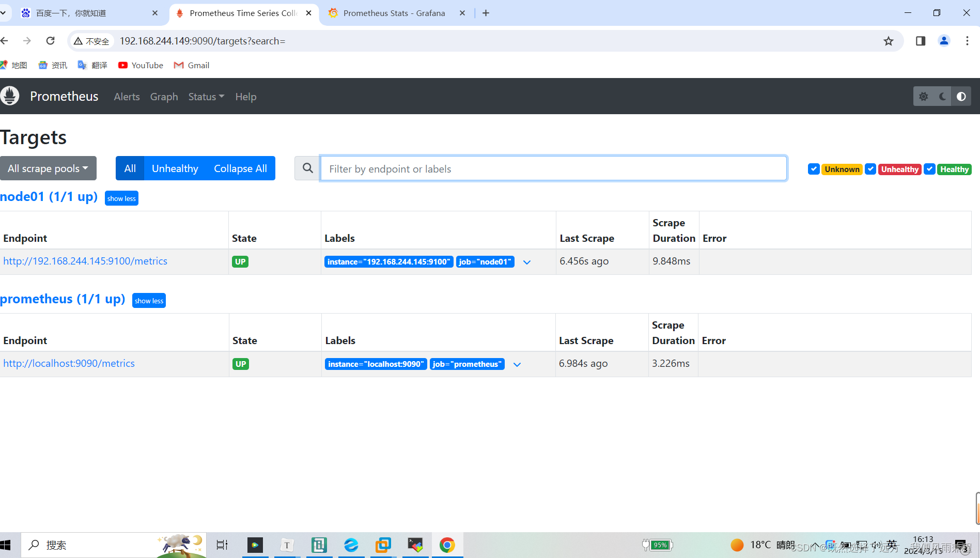The image size is (980, 558).
Task: Go forward with the forward arrow
Action: [x=27, y=41]
